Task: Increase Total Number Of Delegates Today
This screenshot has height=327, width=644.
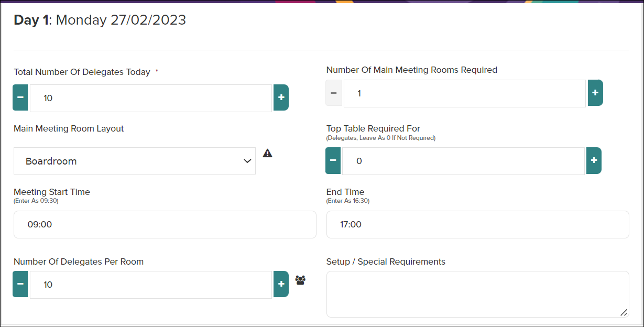Action: click(281, 97)
